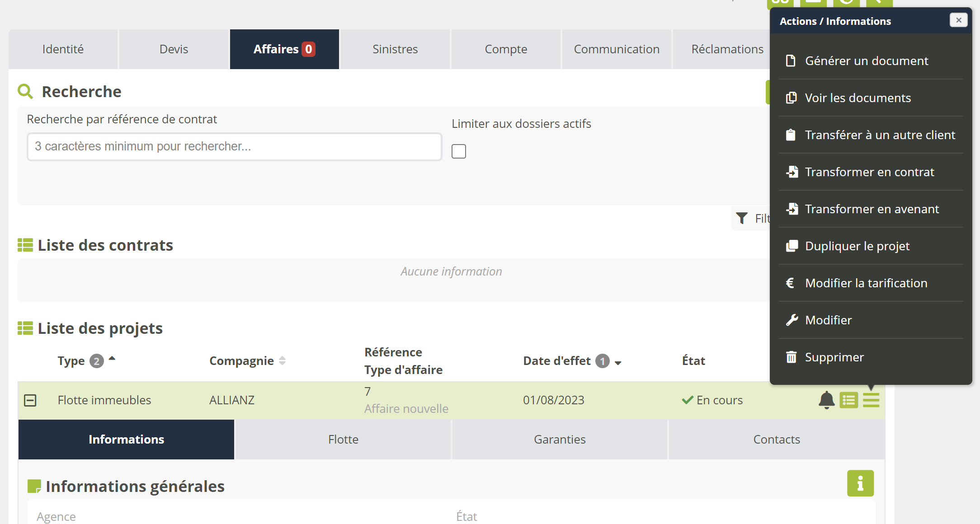Close the Actions / Informations panel
Screen dimensions: 980x524
point(958,20)
